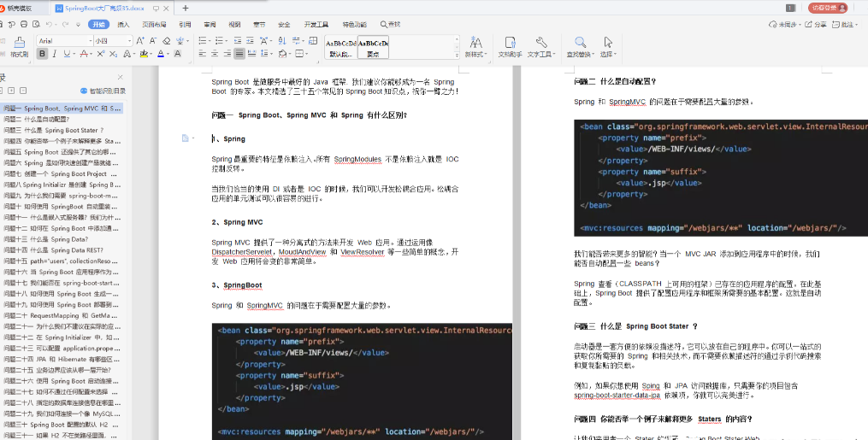Image resolution: width=868 pixels, height=440 pixels.
Task: Click the 未同步 cloud sync button
Action: pos(782,24)
